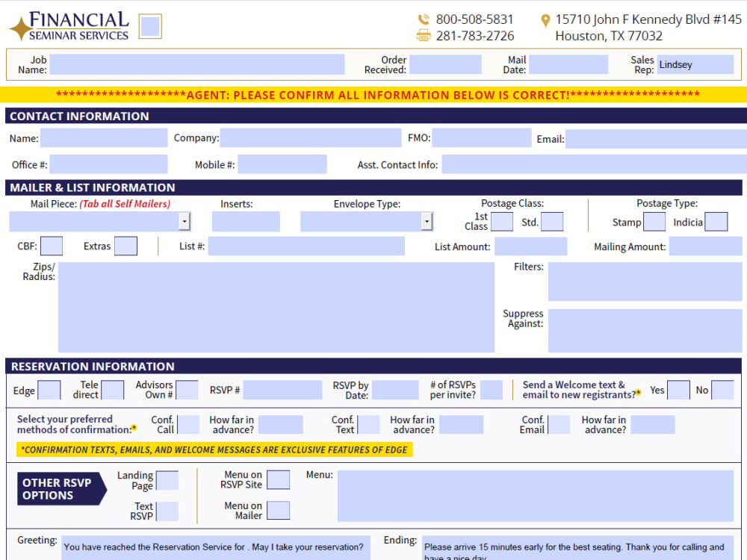
Task: Check the Menu on Mailer box
Action: pyautogui.click(x=278, y=510)
